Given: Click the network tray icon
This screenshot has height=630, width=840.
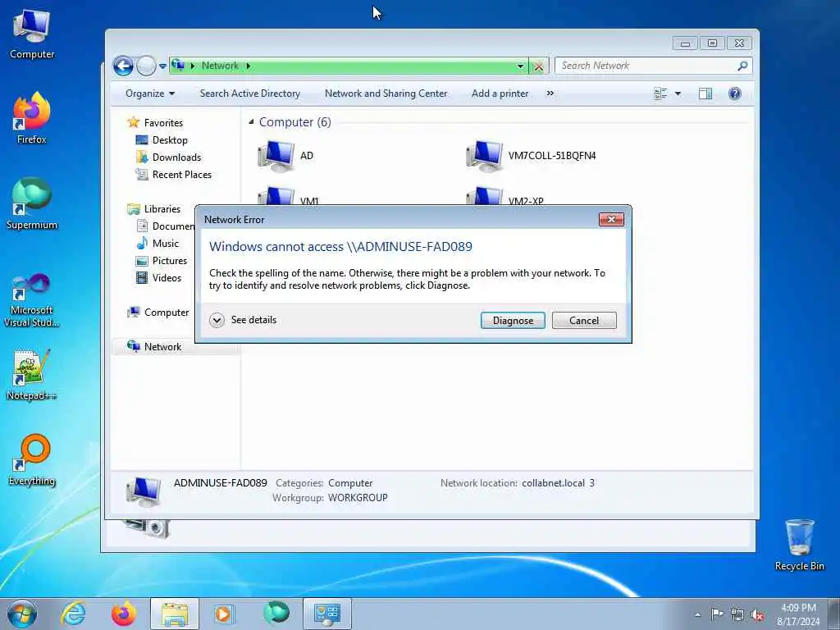Looking at the screenshot, I should pos(737,614).
